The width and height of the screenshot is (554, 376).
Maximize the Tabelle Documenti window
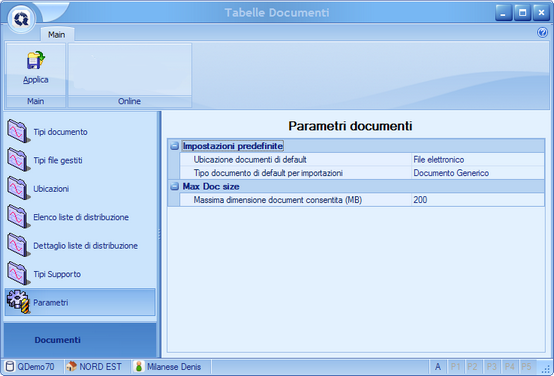click(522, 13)
